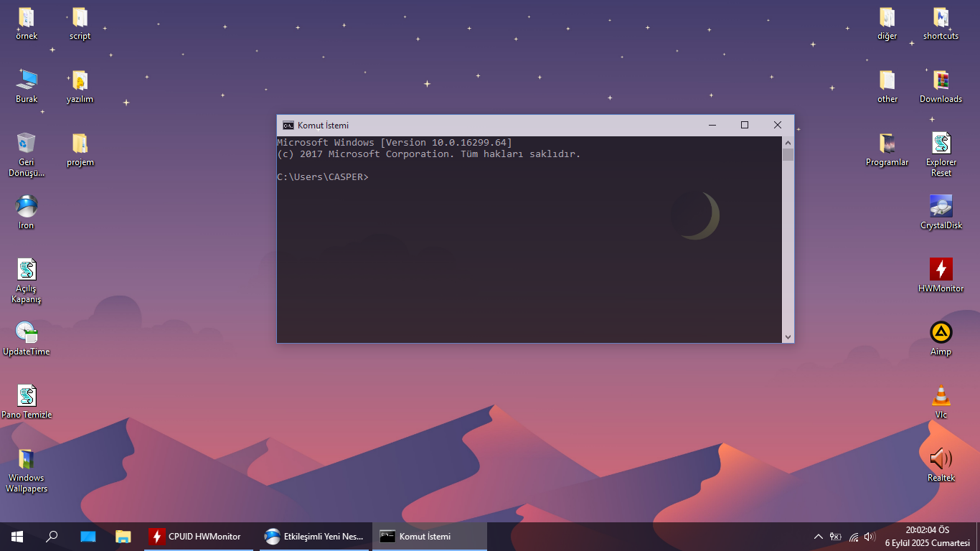
Task: Click scroll down arrow in Komut İstemi
Action: pyautogui.click(x=788, y=337)
